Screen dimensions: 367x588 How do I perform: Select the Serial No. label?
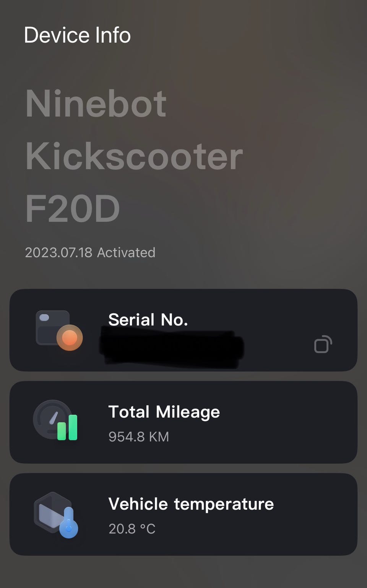click(148, 320)
